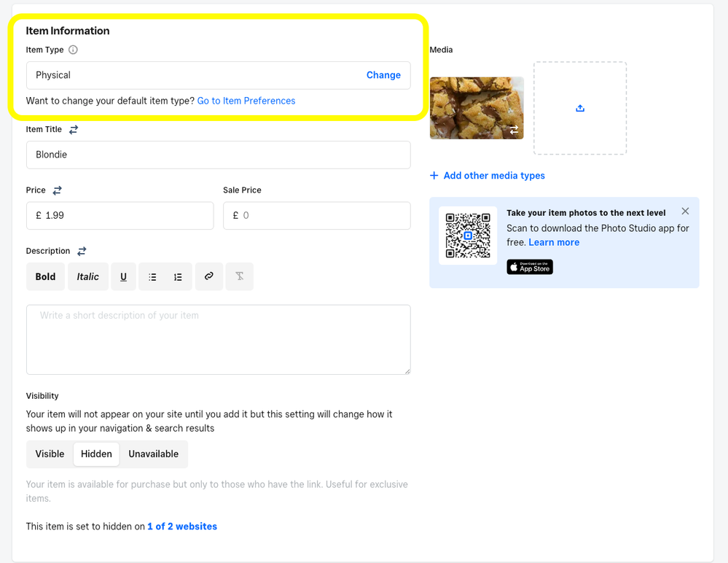Clear formatting in description toolbar
This screenshot has width=728, height=563.
(x=239, y=277)
